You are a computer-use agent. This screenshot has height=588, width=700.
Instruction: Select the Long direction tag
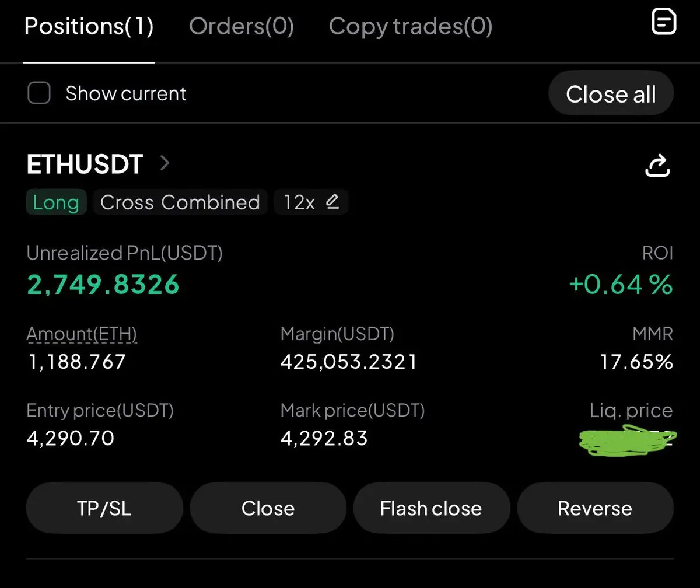click(56, 202)
